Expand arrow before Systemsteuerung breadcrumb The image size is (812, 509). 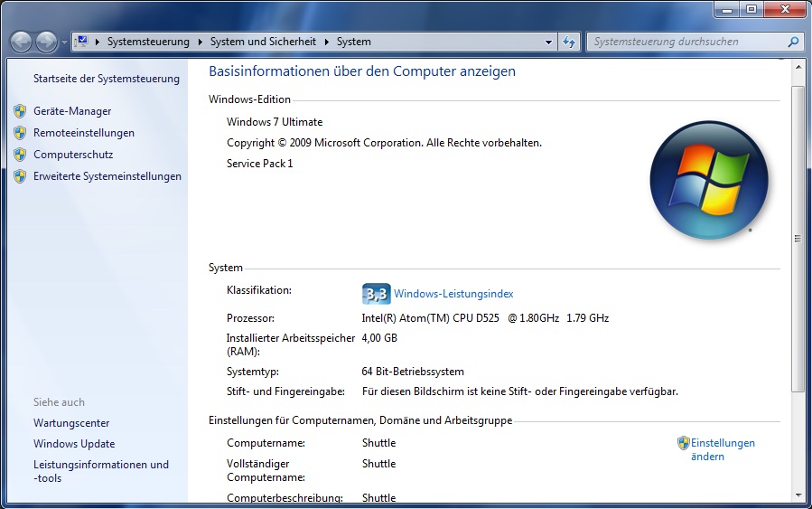click(98, 42)
